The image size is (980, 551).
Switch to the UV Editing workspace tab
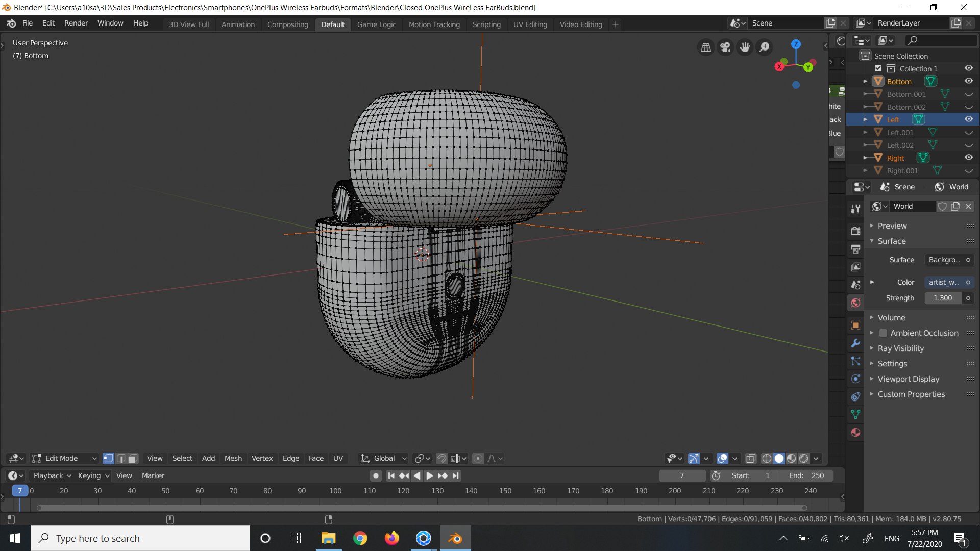[530, 24]
